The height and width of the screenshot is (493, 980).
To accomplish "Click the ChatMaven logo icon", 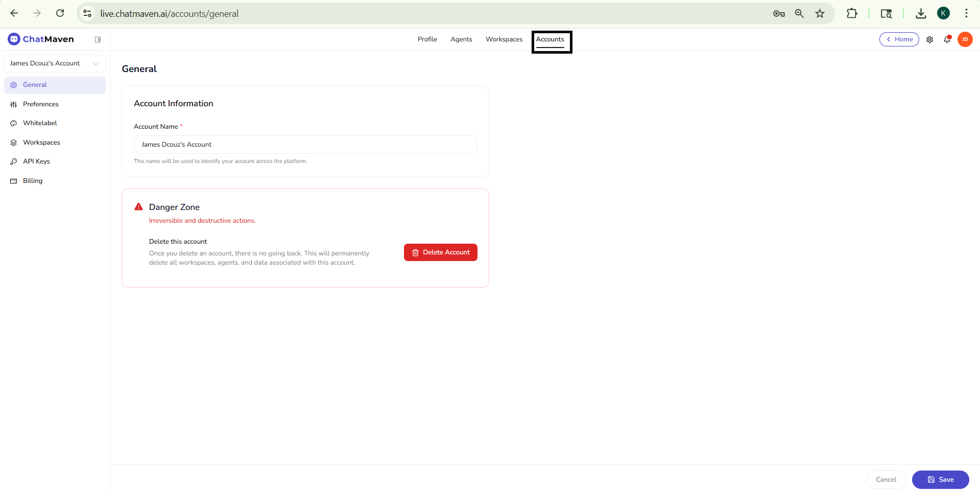I will [14, 39].
